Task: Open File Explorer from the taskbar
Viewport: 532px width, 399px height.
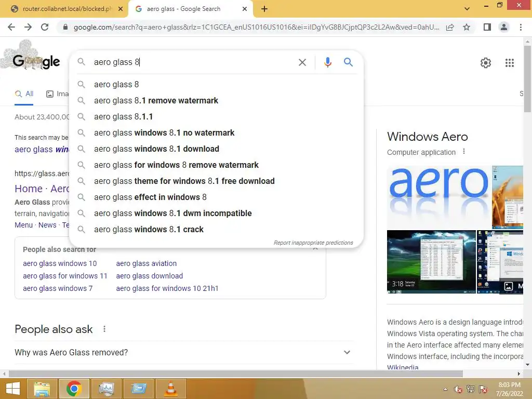Action: click(42, 389)
